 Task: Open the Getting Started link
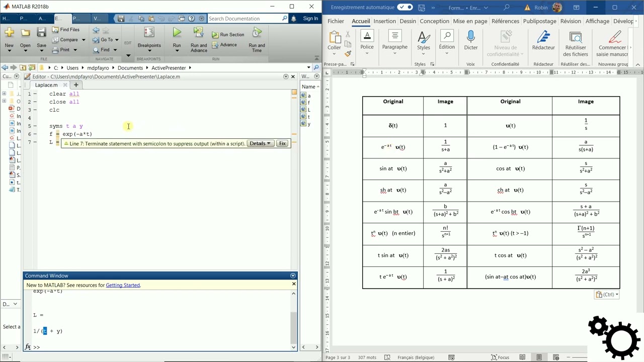coord(123,285)
